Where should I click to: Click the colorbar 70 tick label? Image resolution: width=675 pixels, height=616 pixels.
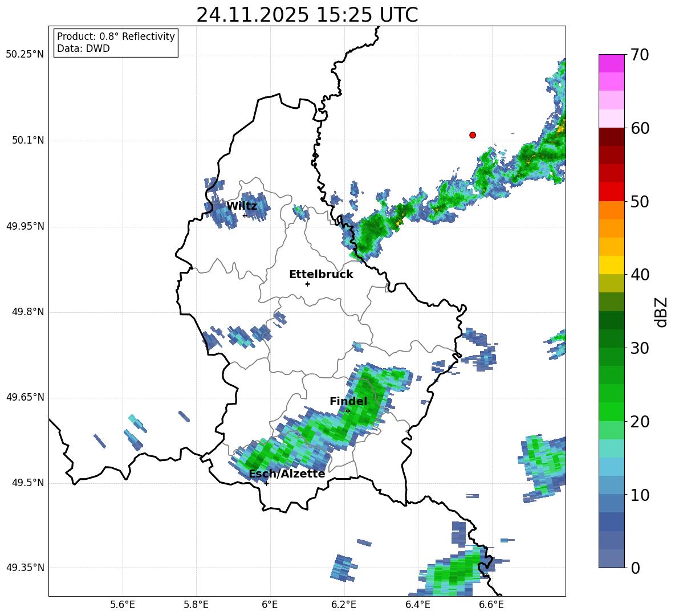click(640, 55)
